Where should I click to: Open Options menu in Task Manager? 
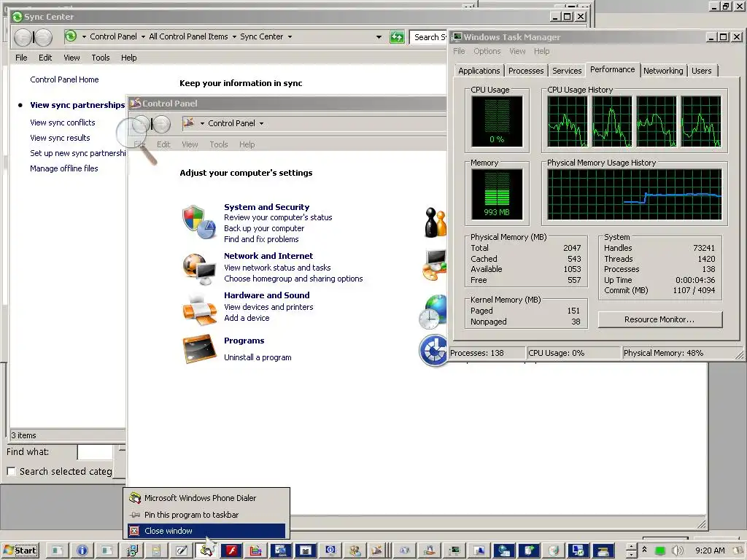point(487,51)
